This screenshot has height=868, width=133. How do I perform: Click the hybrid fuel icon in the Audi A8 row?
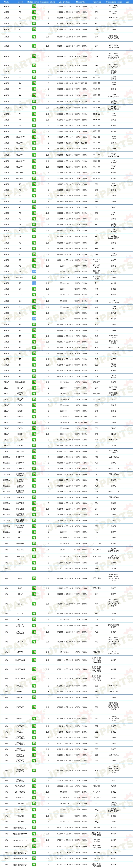34,283
